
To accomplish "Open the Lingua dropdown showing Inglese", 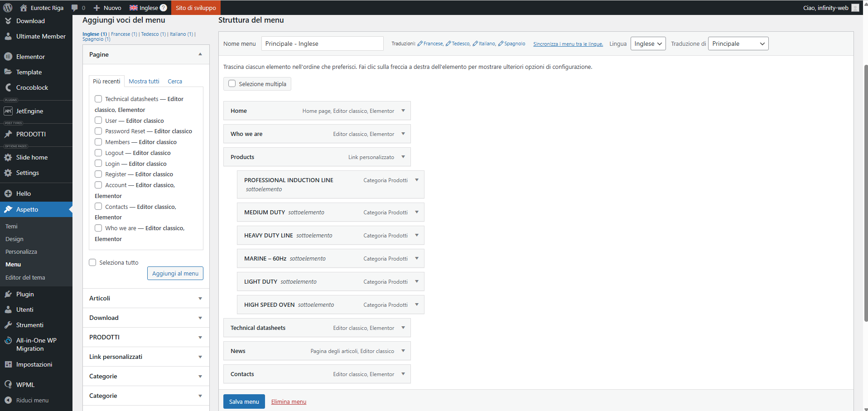I will pyautogui.click(x=648, y=44).
